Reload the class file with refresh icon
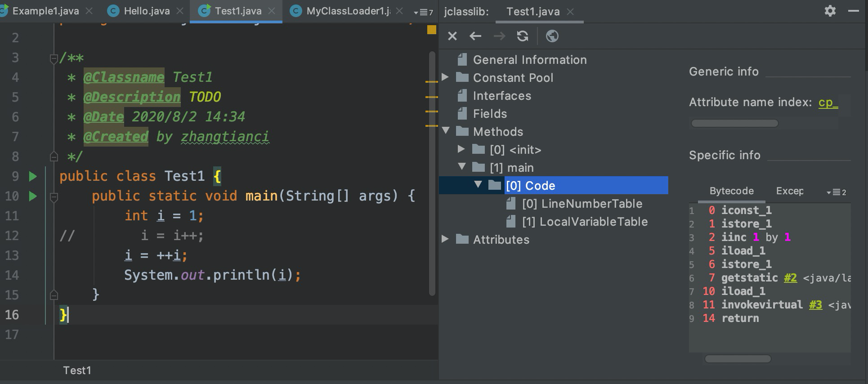This screenshot has height=384, width=868. [522, 36]
